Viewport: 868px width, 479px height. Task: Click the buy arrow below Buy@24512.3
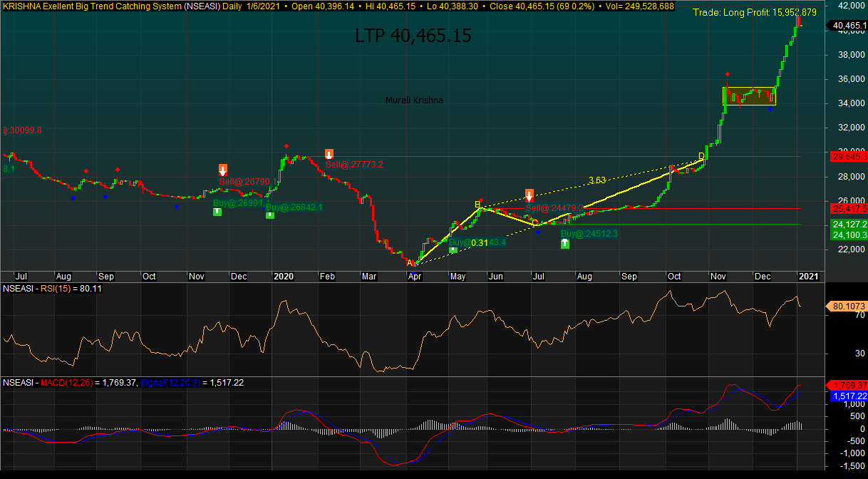[x=565, y=243]
